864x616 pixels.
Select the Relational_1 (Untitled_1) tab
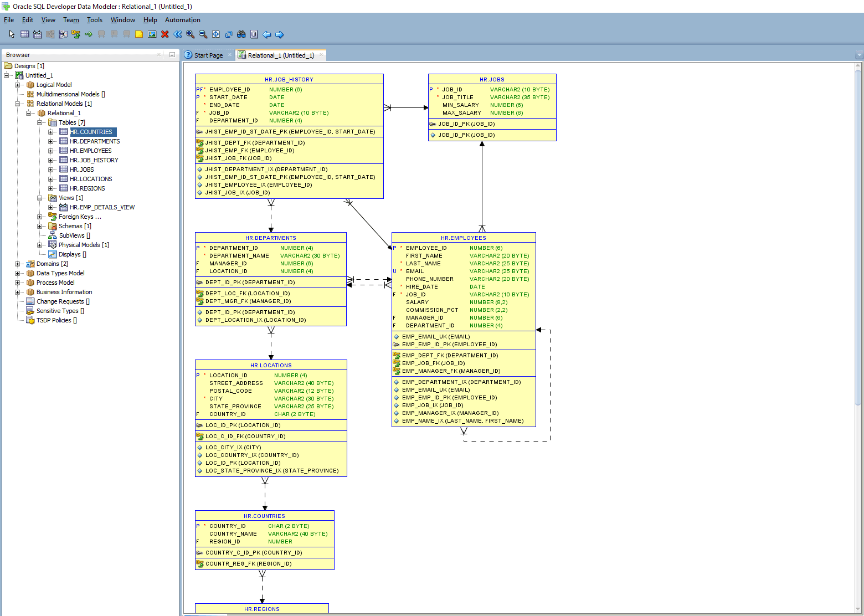click(280, 55)
